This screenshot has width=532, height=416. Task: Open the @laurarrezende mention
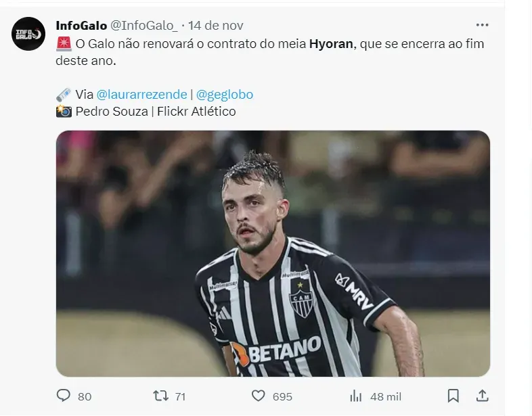[x=141, y=95]
